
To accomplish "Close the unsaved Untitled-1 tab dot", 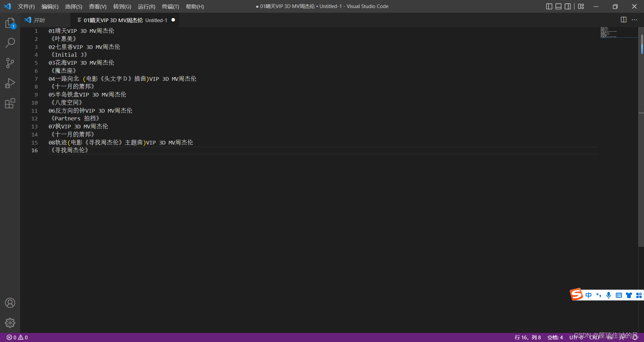I will coord(173,20).
